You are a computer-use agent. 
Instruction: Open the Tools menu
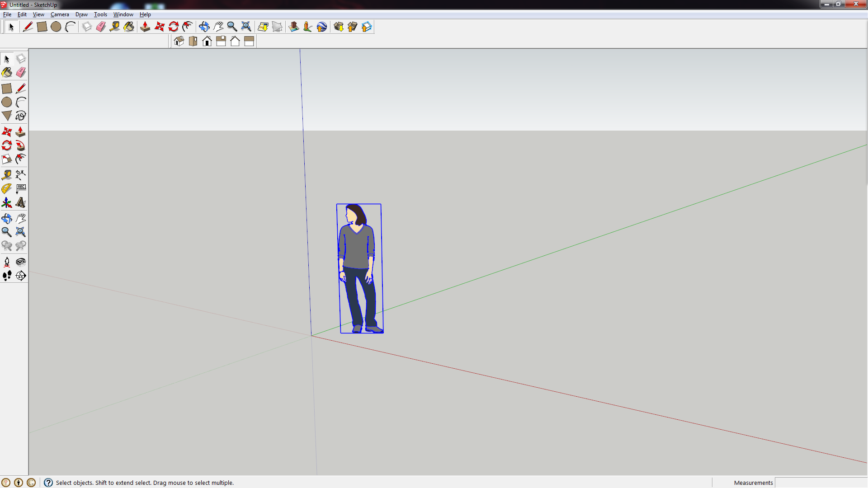[100, 14]
